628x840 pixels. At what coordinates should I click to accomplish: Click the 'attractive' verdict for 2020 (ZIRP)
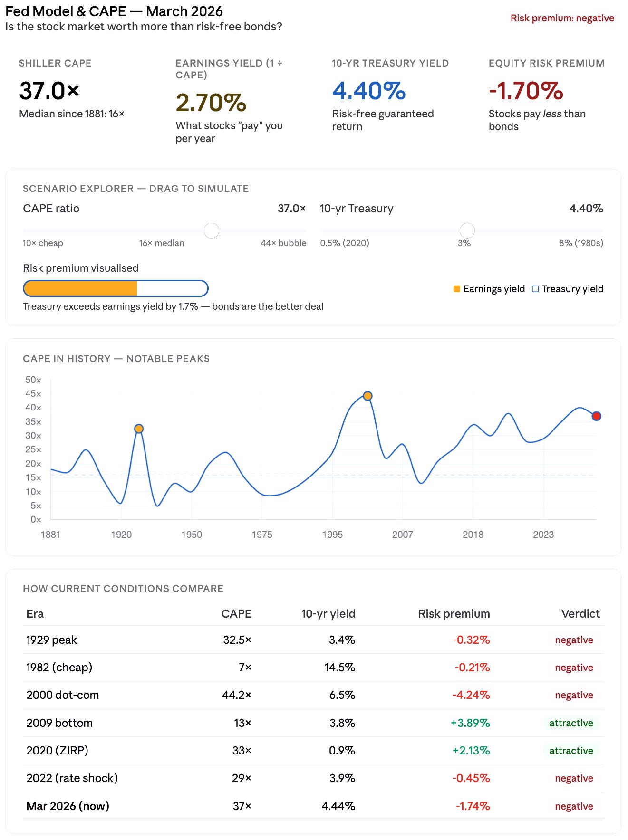[x=571, y=750]
